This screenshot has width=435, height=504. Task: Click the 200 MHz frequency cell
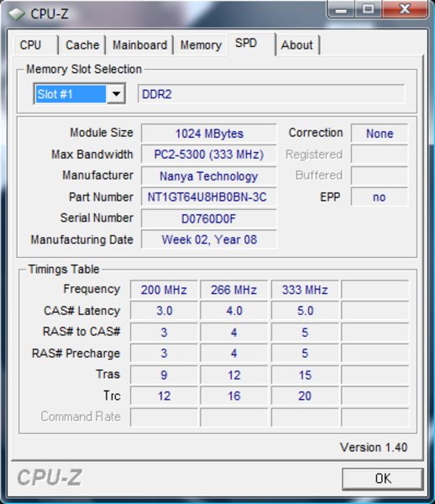coord(164,289)
